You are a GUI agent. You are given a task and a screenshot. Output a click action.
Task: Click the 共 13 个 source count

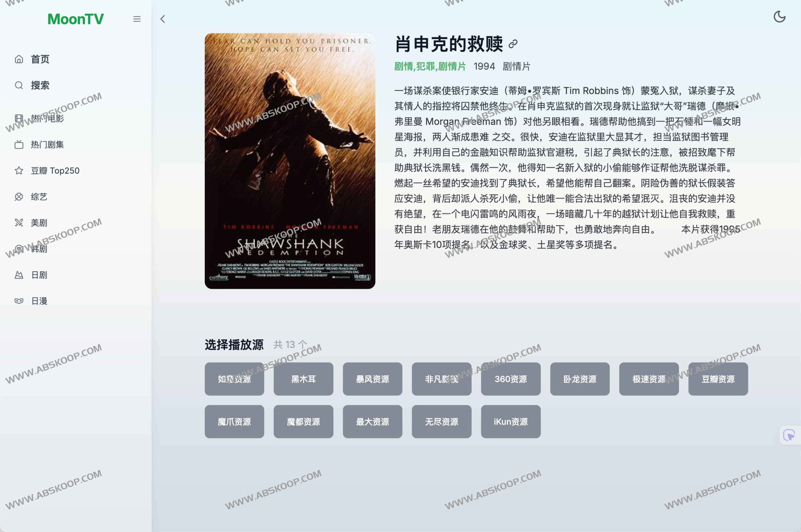coord(290,345)
